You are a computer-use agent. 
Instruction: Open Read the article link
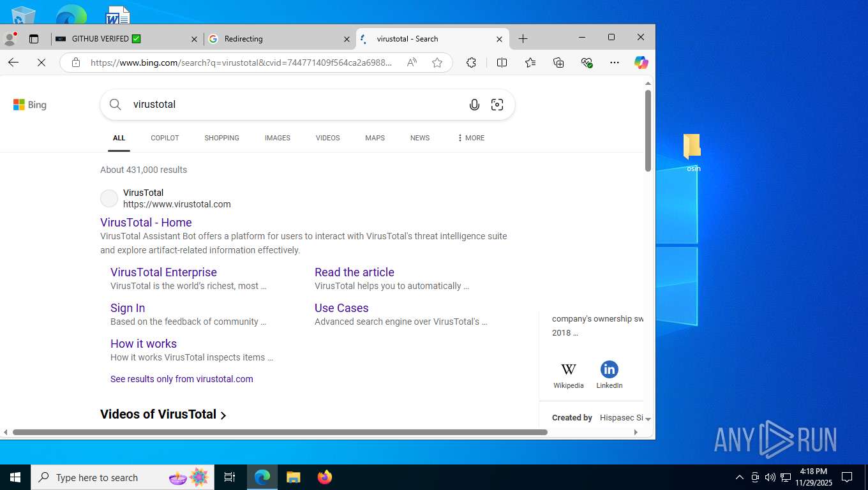354,272
